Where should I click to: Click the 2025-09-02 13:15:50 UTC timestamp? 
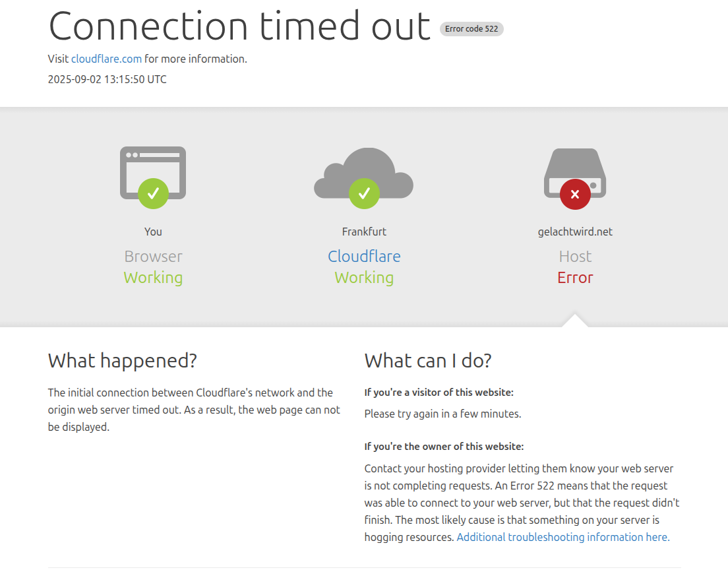[107, 79]
